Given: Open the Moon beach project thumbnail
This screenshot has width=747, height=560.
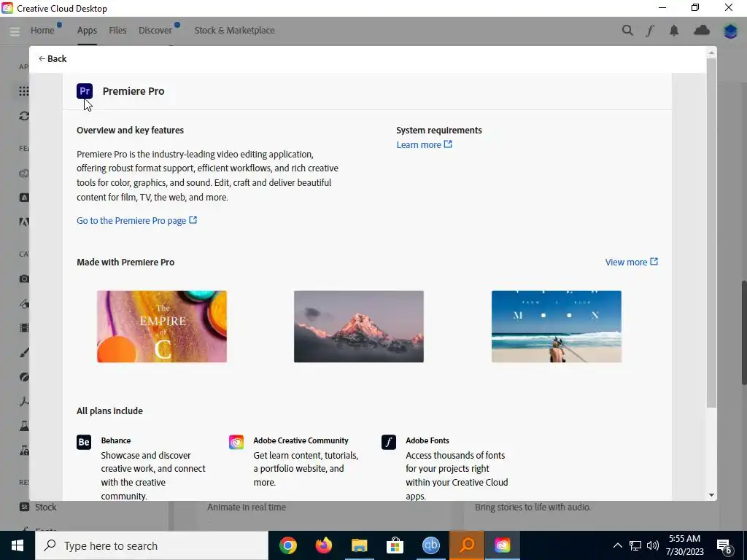Looking at the screenshot, I should coord(557,327).
